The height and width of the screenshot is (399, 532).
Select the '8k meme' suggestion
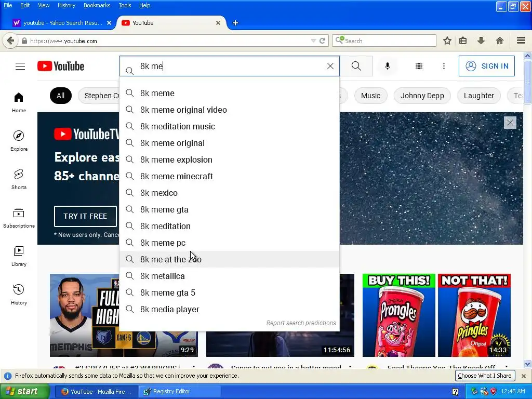pos(229,93)
